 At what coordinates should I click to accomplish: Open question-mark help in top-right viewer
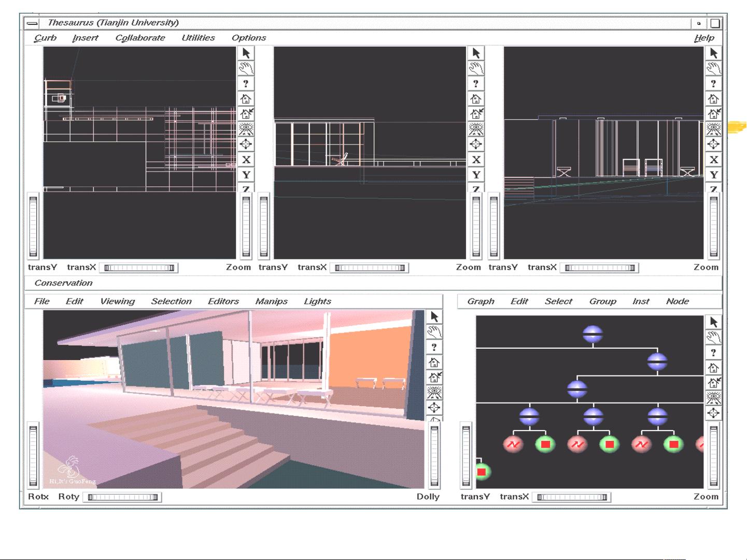713,83
